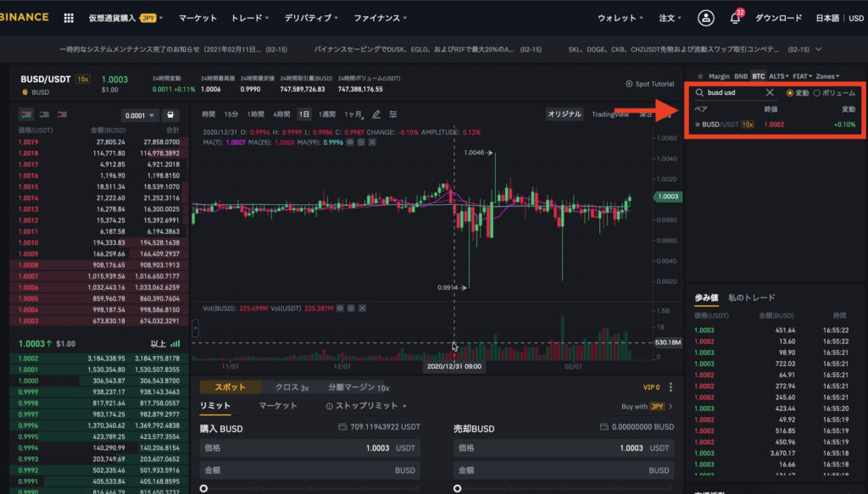Select the 1週間 chart interval
868x494 pixels.
[326, 114]
